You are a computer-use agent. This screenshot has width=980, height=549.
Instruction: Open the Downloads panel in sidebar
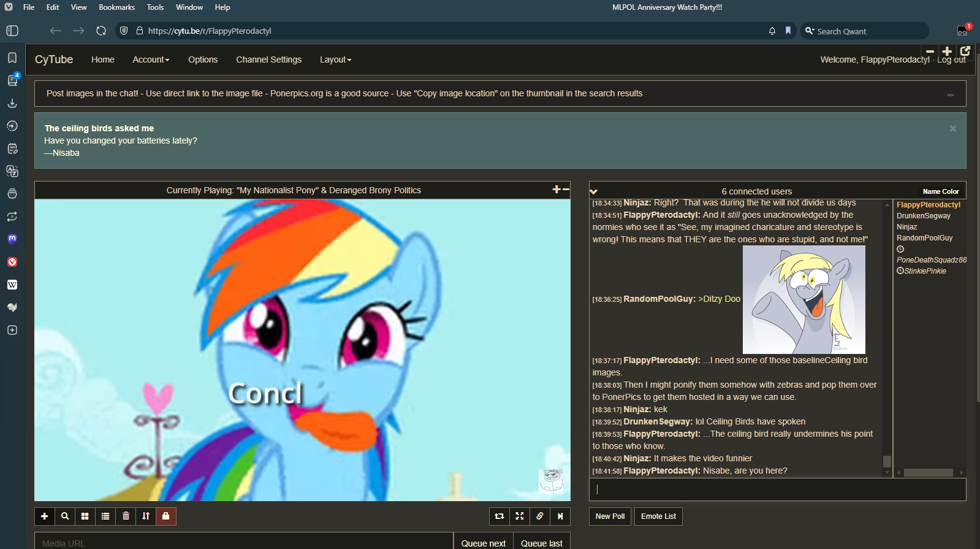12,103
